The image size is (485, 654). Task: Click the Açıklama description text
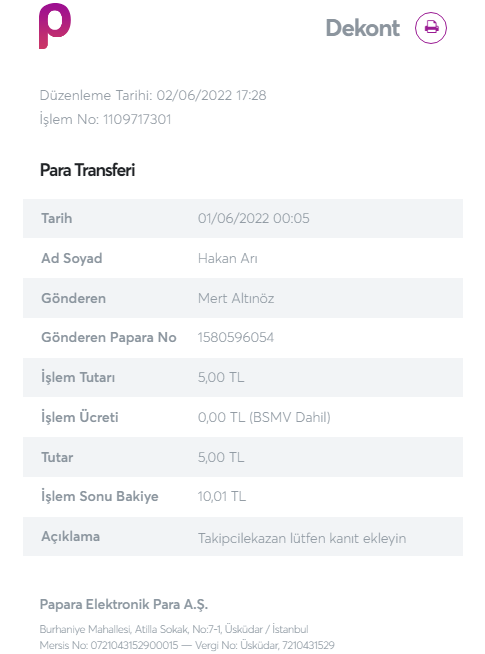pos(302,538)
